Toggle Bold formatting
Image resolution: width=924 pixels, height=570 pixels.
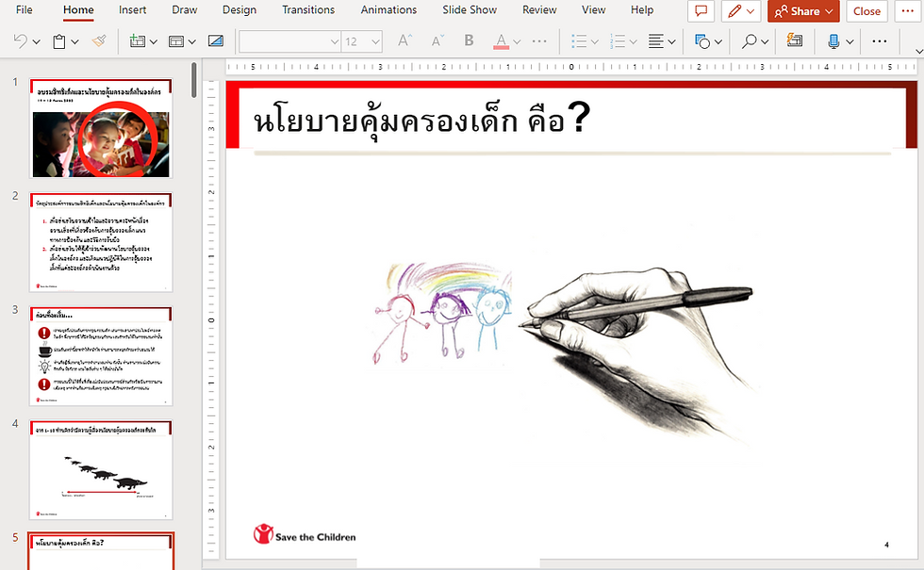[x=470, y=41]
